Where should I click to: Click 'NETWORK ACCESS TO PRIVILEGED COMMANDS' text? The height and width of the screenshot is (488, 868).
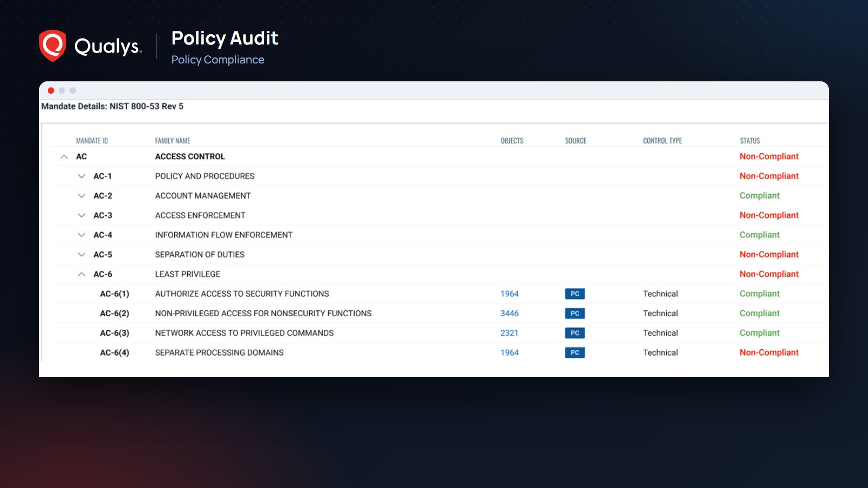point(244,333)
